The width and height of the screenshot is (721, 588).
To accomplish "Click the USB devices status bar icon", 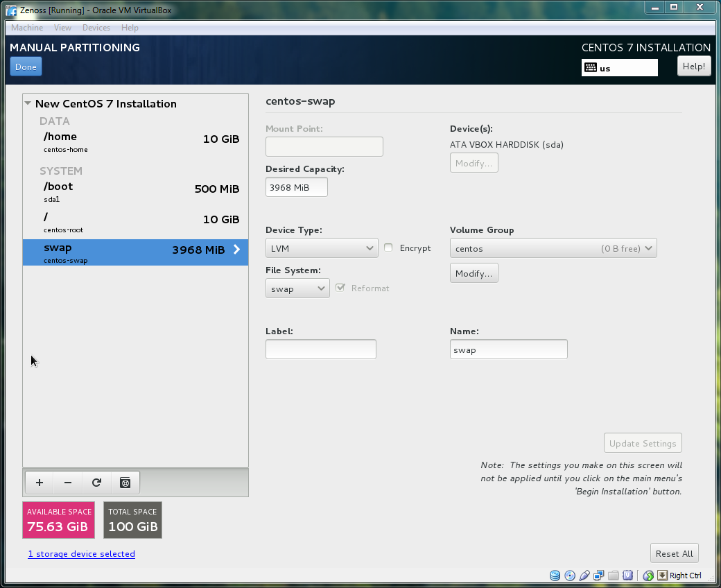I will tap(584, 576).
